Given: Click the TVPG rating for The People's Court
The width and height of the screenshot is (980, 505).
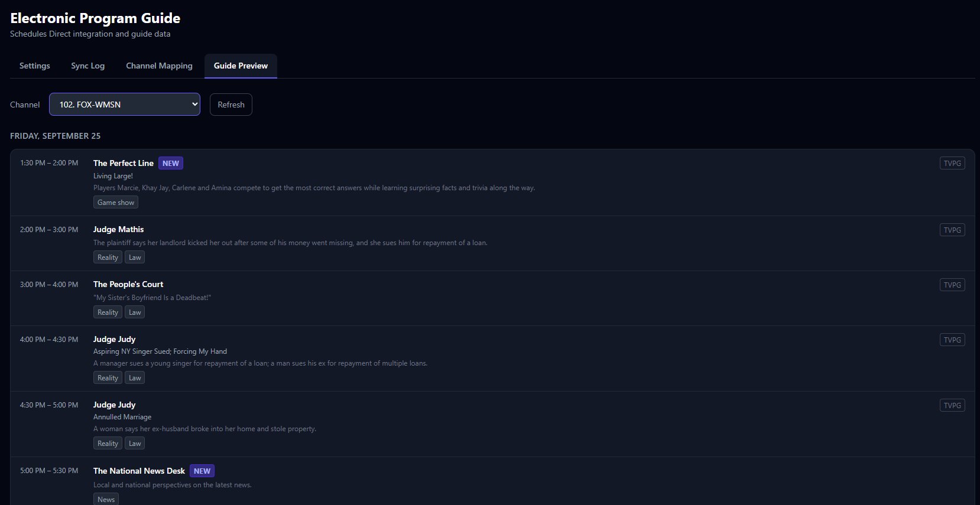Looking at the screenshot, I should (952, 285).
